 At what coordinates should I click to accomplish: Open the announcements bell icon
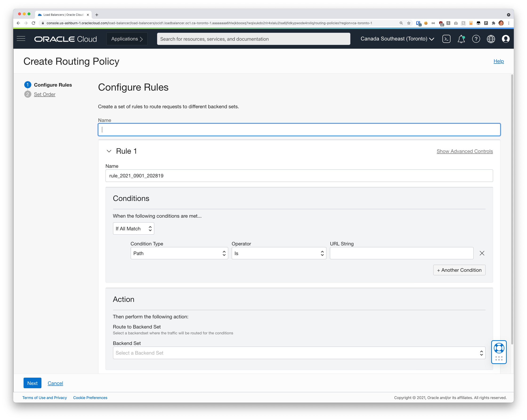[x=461, y=39]
